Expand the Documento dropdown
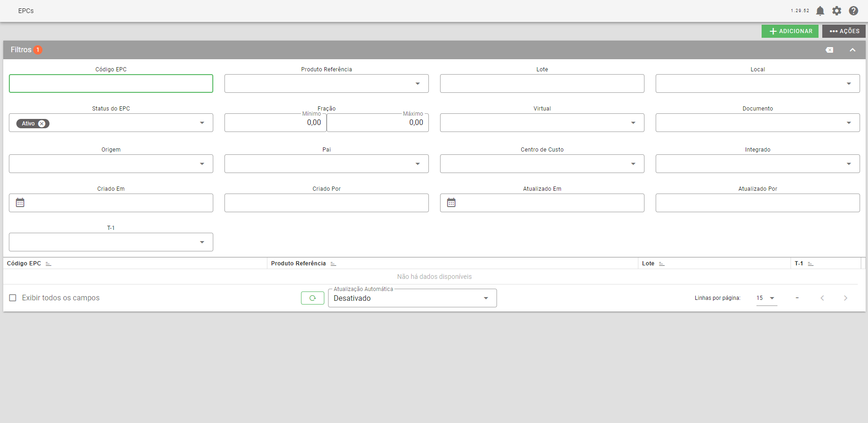Viewport: 868px width, 423px height. [849, 123]
